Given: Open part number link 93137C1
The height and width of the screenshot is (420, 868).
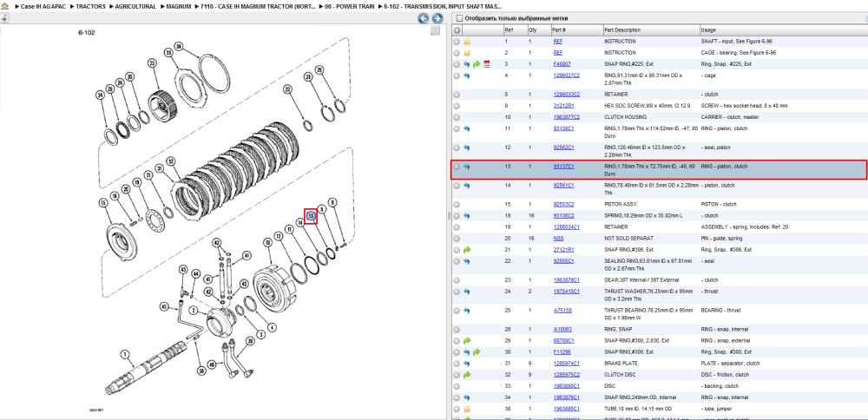Looking at the screenshot, I should [x=563, y=166].
